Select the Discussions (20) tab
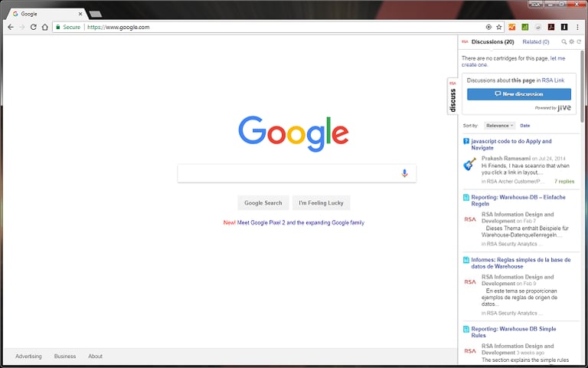 click(x=492, y=41)
